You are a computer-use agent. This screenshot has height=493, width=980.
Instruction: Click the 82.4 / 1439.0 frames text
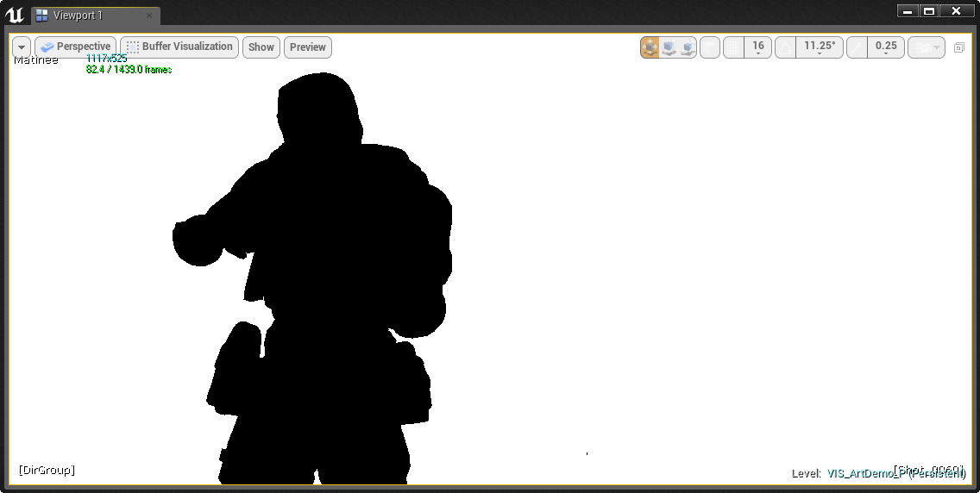point(129,69)
